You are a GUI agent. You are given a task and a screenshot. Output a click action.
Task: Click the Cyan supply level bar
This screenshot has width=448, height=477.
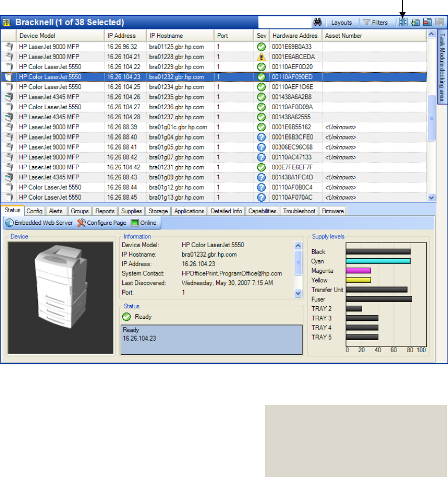pyautogui.click(x=378, y=261)
